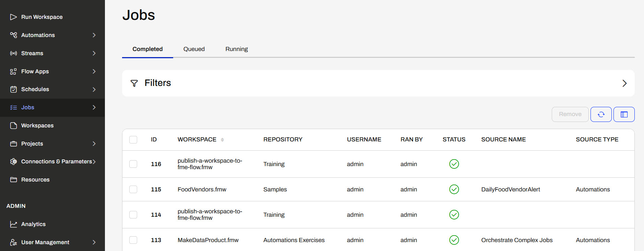
Task: Switch to the Queued tab
Action: 194,49
